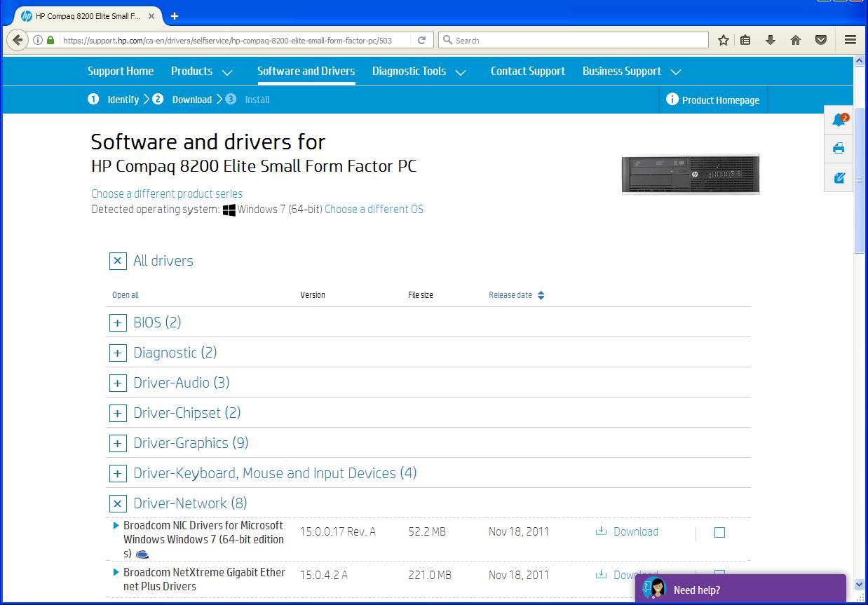Select the Software and Drivers tab
This screenshot has width=868, height=605.
306,71
